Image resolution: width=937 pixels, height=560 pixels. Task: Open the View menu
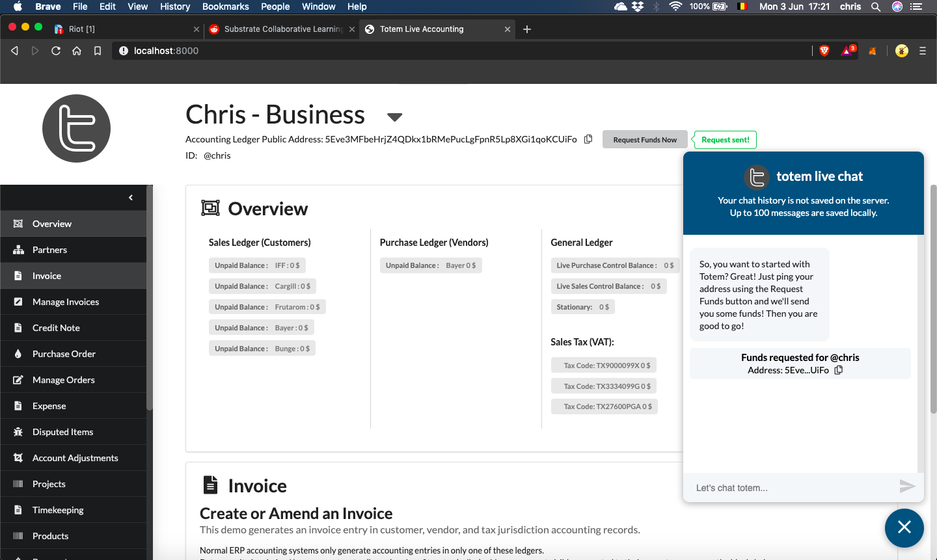(x=137, y=7)
